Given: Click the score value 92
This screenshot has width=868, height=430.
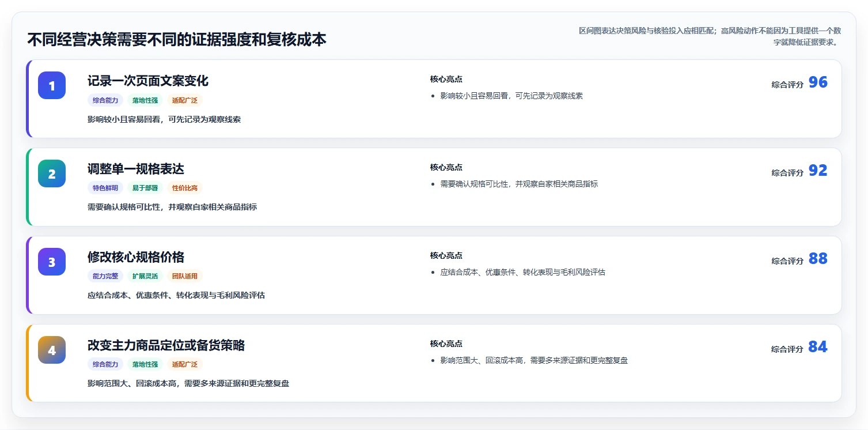Looking at the screenshot, I should click(818, 171).
